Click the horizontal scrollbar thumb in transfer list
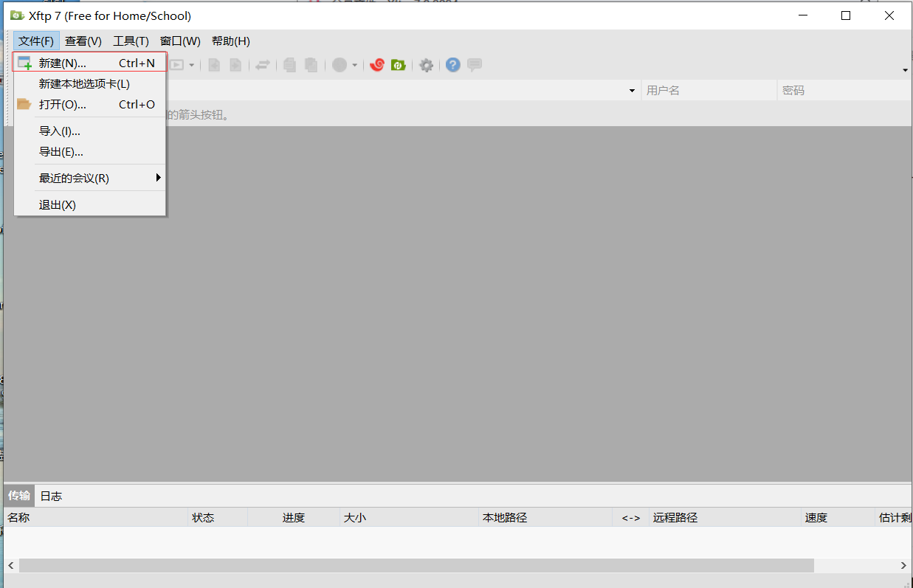913x588 pixels. [416, 565]
